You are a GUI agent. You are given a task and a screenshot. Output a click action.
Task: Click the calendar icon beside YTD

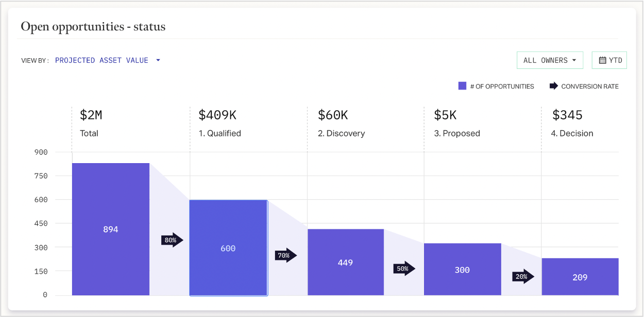[602, 60]
